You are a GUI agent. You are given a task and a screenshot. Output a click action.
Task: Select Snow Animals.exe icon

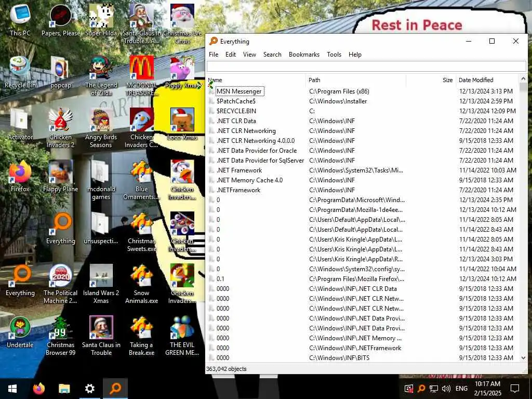(x=141, y=284)
